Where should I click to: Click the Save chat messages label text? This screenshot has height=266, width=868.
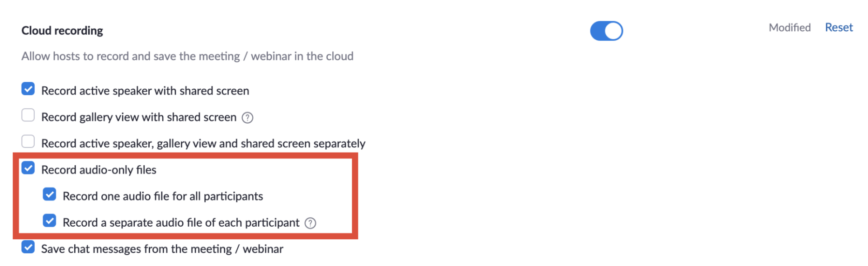[x=162, y=249]
